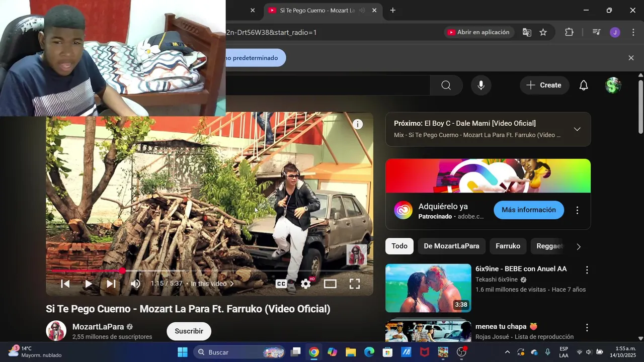The image size is (644, 362).
Task: Open a new browser tab
Action: coord(392,10)
